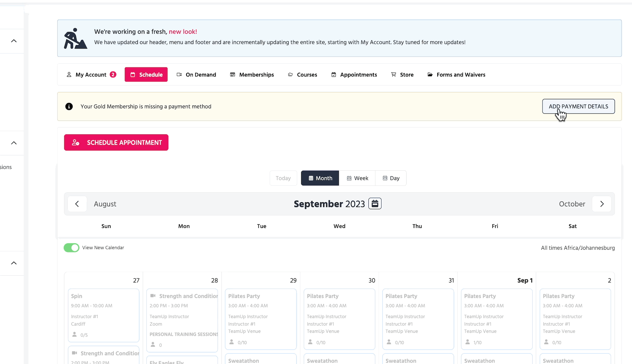The height and width of the screenshot is (364, 632).
Task: Follow the 'new look!' link in the banner
Action: (x=183, y=32)
